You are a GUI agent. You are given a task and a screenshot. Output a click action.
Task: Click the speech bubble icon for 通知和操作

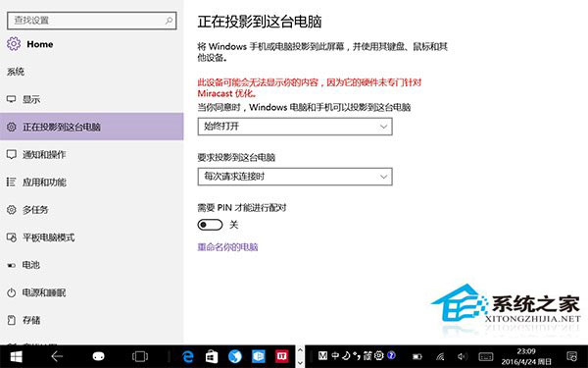click(x=11, y=154)
